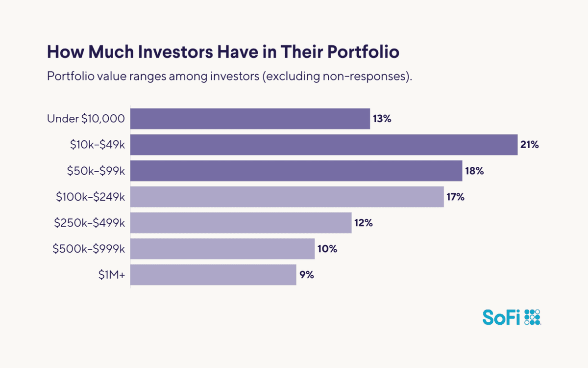Click the SoFi logo text
Screen dimensions: 588x368
point(502,317)
